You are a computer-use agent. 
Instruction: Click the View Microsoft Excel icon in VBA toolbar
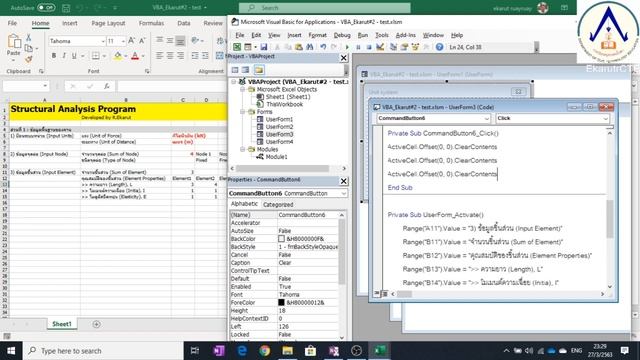[237, 47]
